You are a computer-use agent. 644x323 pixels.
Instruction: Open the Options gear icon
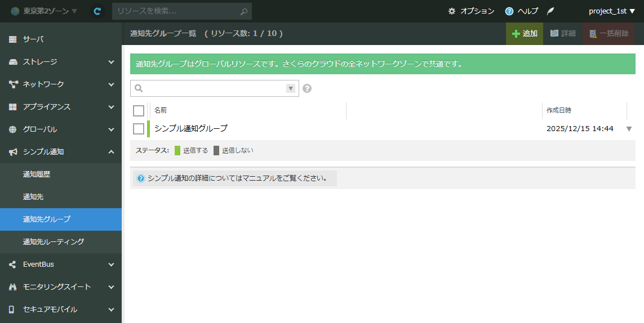coord(451,11)
